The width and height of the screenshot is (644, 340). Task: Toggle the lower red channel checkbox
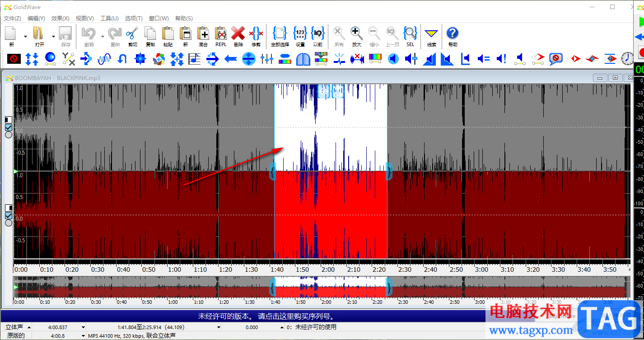[x=9, y=215]
